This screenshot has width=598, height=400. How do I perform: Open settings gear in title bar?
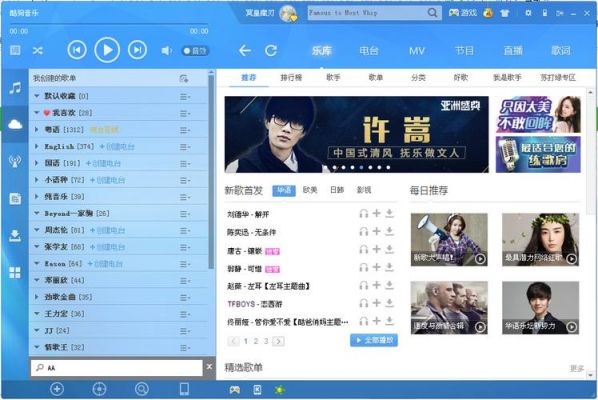(x=528, y=13)
